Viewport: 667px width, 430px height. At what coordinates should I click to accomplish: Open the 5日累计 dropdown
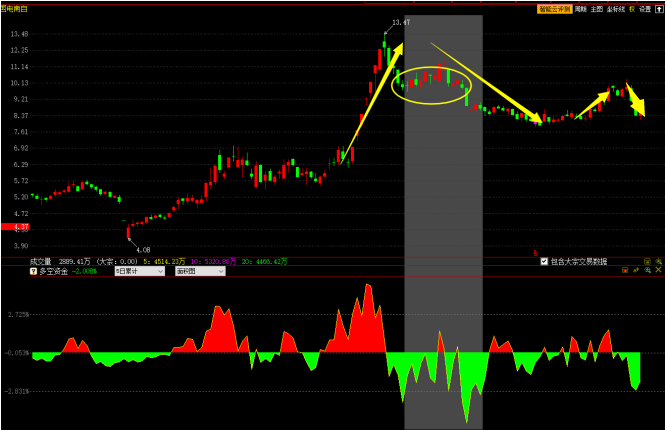(x=139, y=271)
